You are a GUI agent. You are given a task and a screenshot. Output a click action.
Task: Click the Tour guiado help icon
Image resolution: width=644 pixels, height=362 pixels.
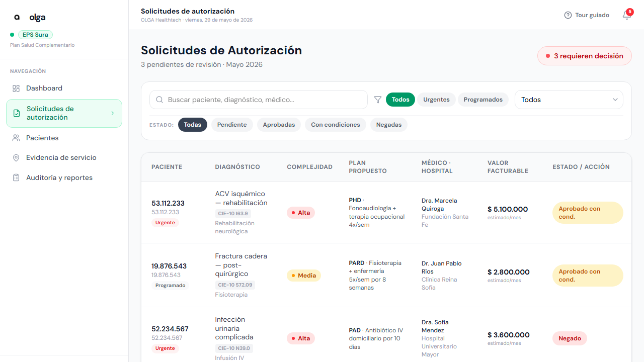(568, 15)
